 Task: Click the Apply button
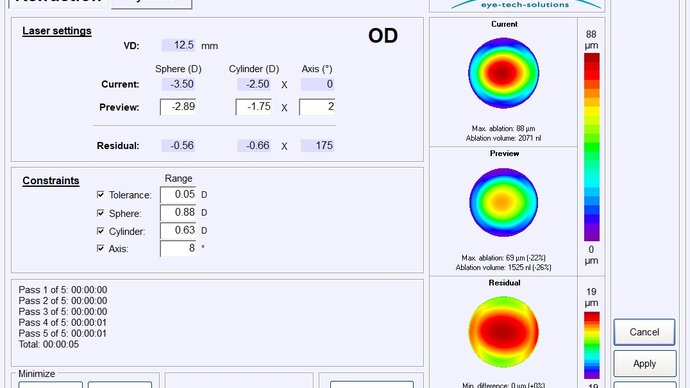coord(644,364)
